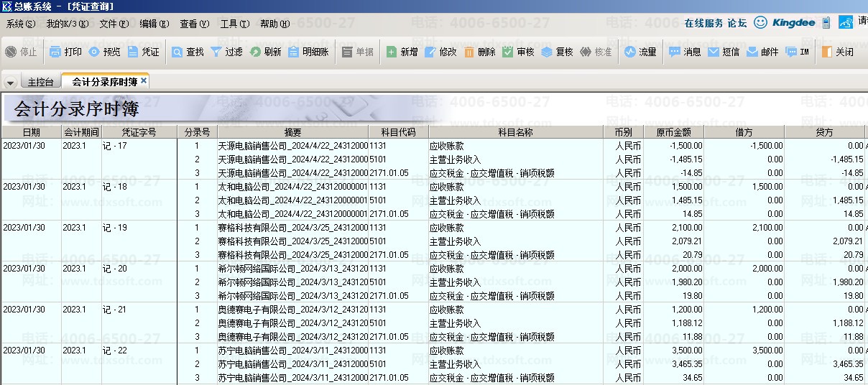Click the -1,500.00 original amount cell
The image size is (868, 385).
[673, 146]
